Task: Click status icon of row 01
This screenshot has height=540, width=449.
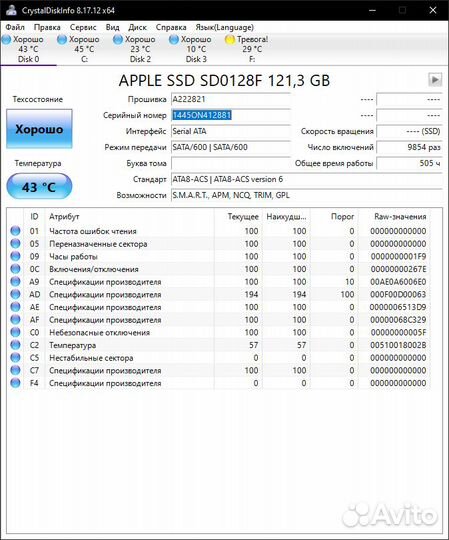Action: pyautogui.click(x=15, y=231)
